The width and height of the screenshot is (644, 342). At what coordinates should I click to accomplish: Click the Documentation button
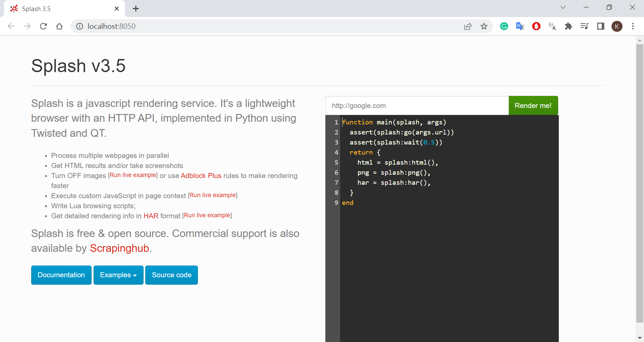61,275
